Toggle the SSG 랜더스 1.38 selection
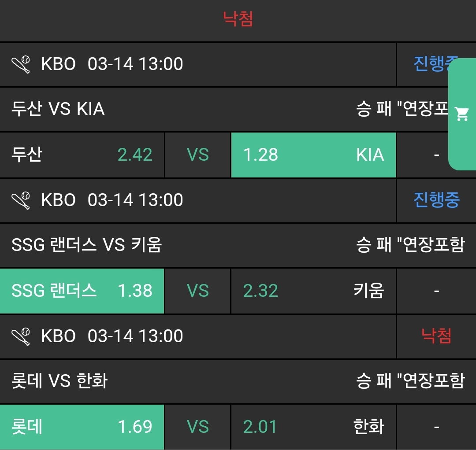Screen dimensions: 476x450 point(82,291)
